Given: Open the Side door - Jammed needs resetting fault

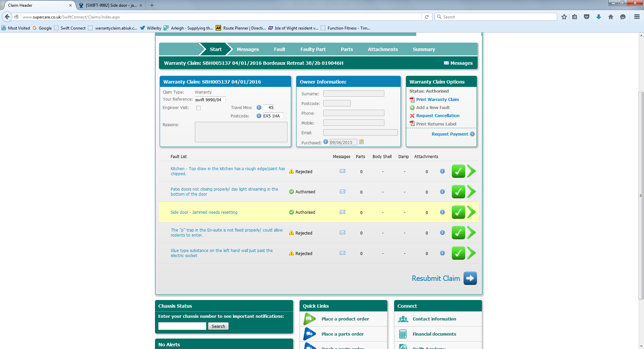Looking at the screenshot, I should (204, 212).
